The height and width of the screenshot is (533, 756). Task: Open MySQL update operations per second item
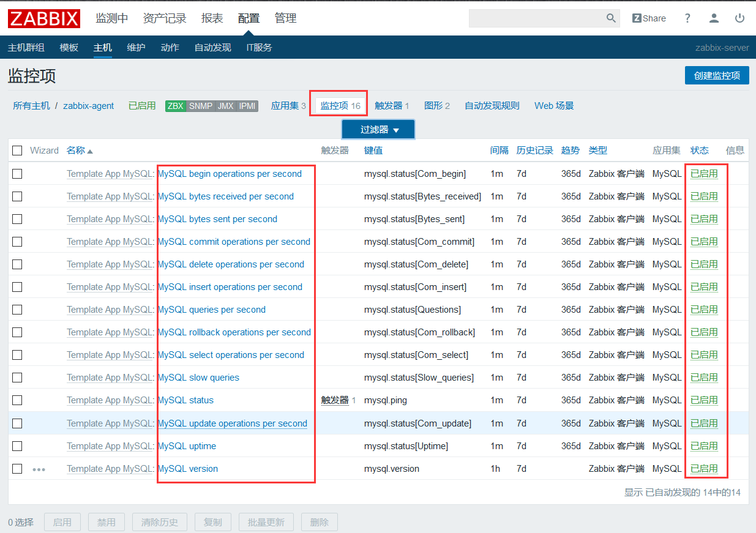pyautogui.click(x=233, y=423)
